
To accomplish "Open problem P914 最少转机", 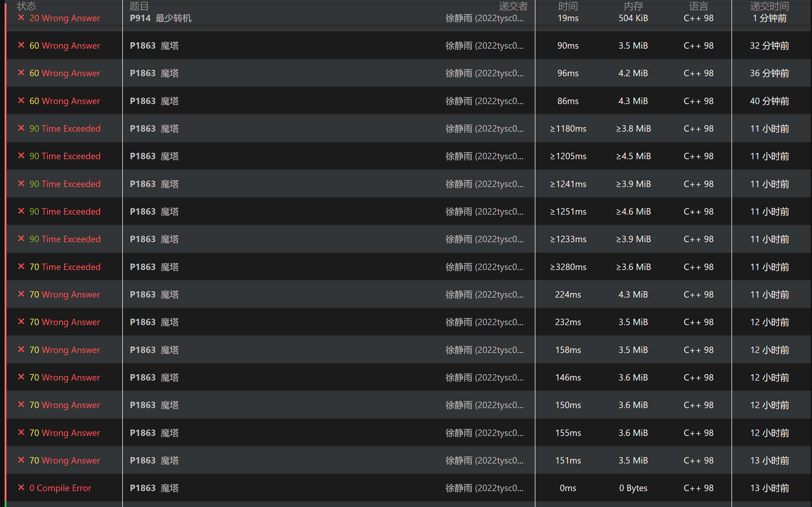I will pos(161,18).
